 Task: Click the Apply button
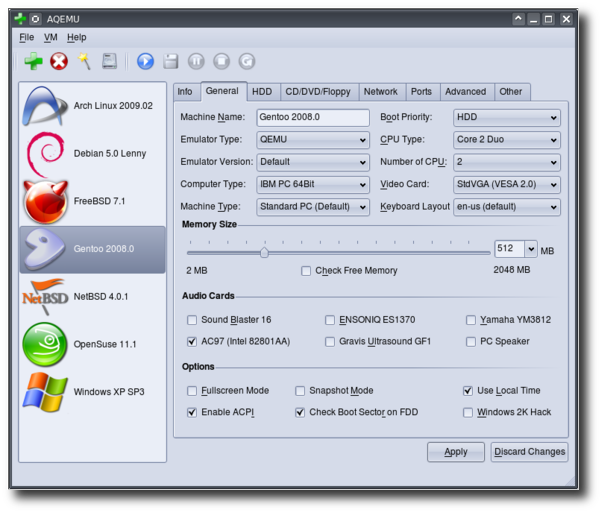456,452
